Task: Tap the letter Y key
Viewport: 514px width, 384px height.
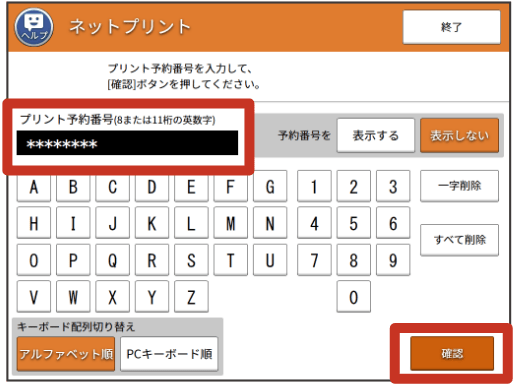Action: 152,296
